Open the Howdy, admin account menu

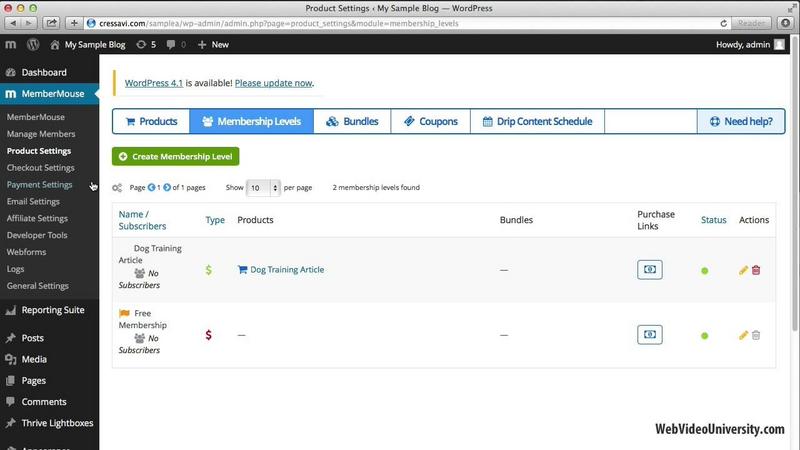click(x=750, y=45)
